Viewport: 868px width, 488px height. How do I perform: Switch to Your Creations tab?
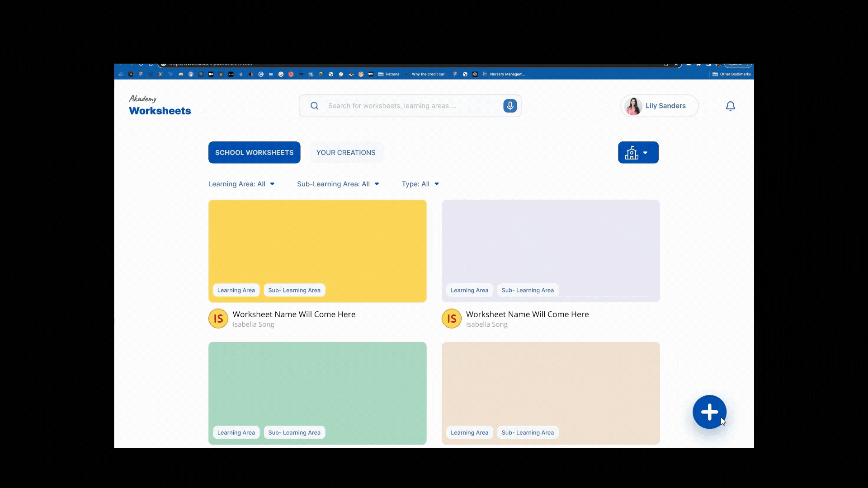click(x=346, y=153)
